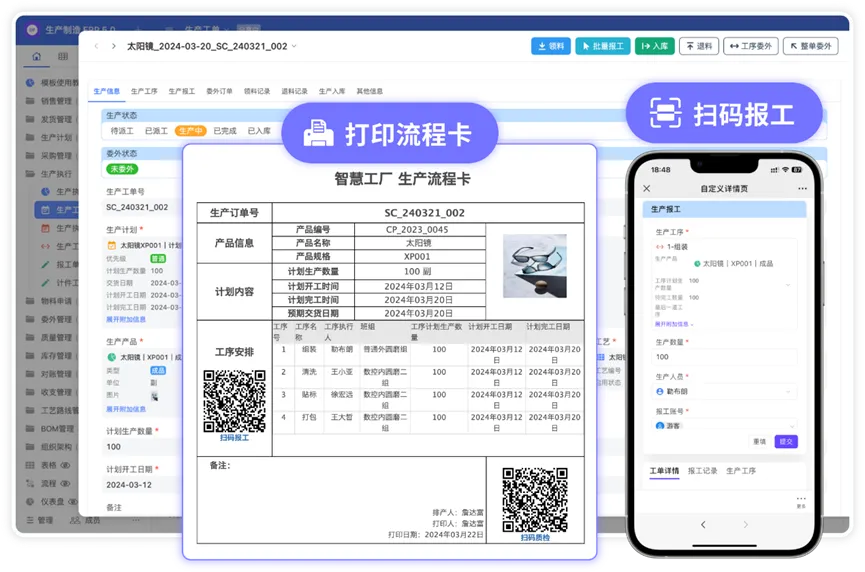The width and height of the screenshot is (865, 572).
Task: Tap the 生产数量 field on phone
Action: coord(725,357)
